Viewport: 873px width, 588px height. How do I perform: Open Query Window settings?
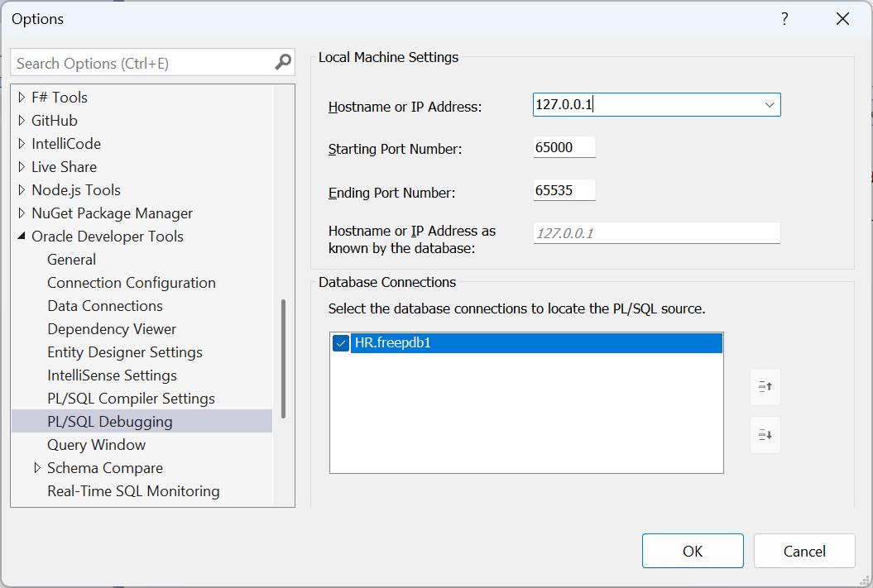pos(98,444)
